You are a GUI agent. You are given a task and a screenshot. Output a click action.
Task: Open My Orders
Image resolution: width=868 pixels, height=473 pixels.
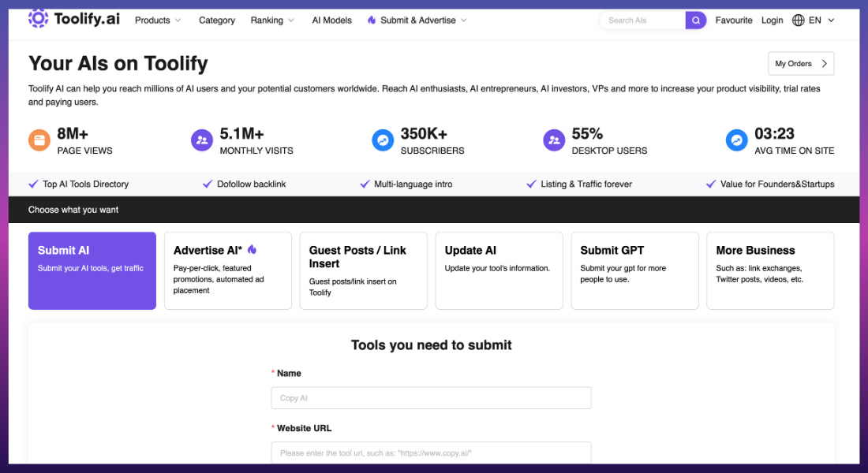pos(801,63)
